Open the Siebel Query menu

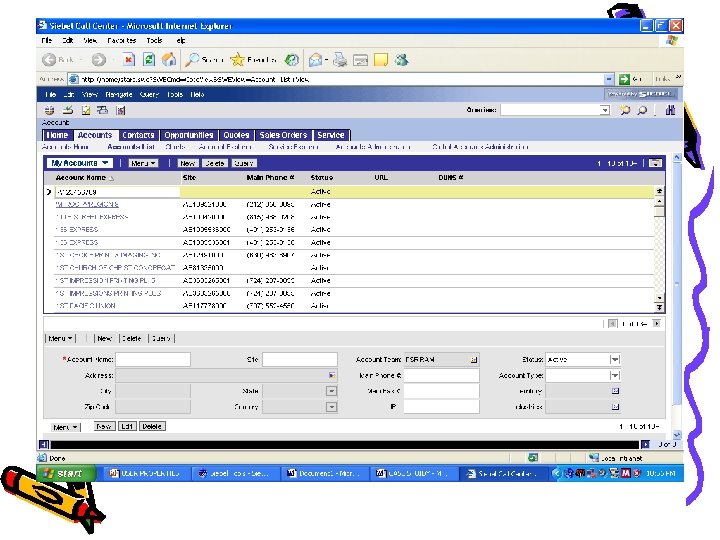point(149,95)
